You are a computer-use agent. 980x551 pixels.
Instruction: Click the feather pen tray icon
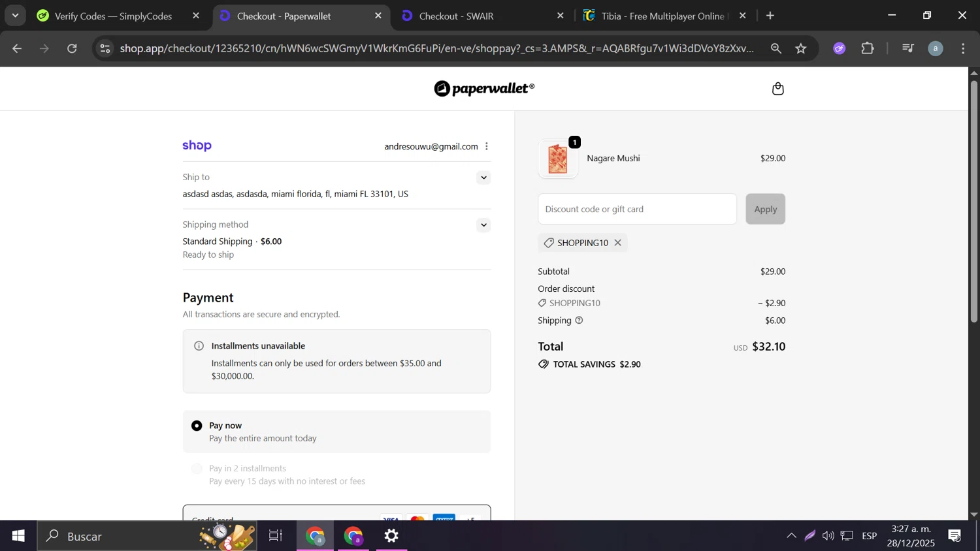click(x=810, y=536)
